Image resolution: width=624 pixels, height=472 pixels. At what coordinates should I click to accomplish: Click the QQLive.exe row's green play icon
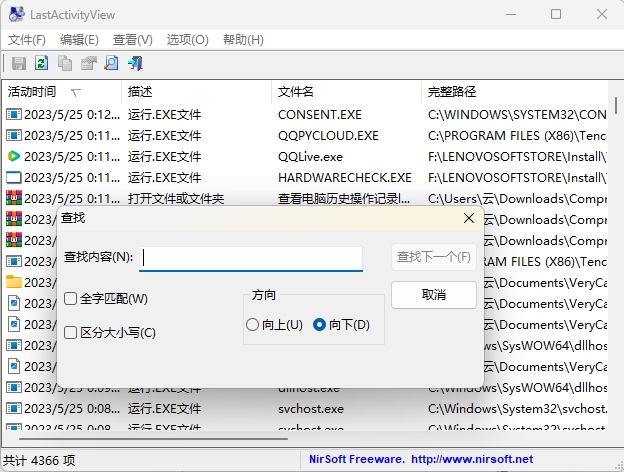14,156
